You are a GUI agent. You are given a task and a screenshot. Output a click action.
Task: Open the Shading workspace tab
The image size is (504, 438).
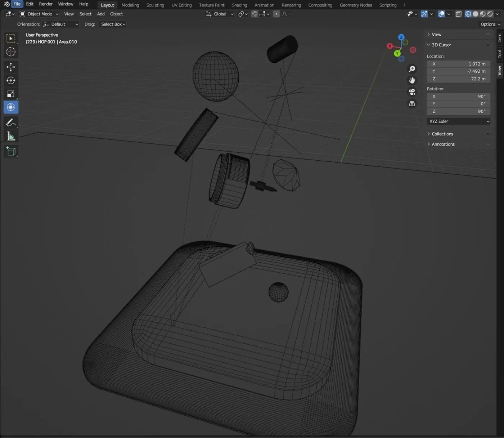[239, 5]
